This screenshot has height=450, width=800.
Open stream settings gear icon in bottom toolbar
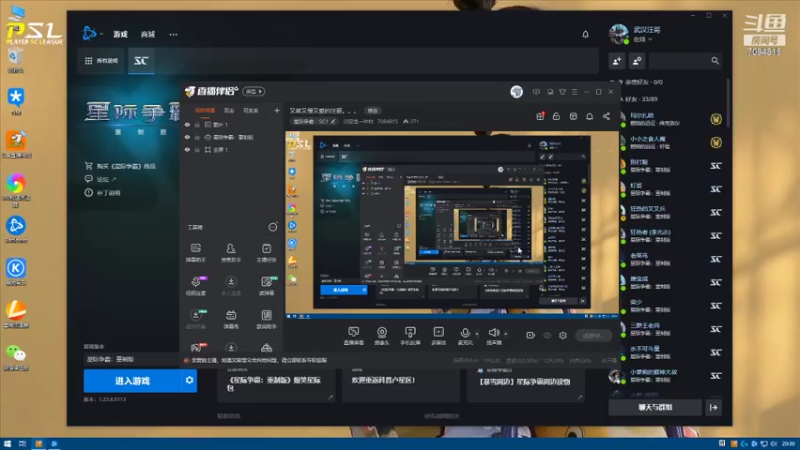click(x=563, y=335)
